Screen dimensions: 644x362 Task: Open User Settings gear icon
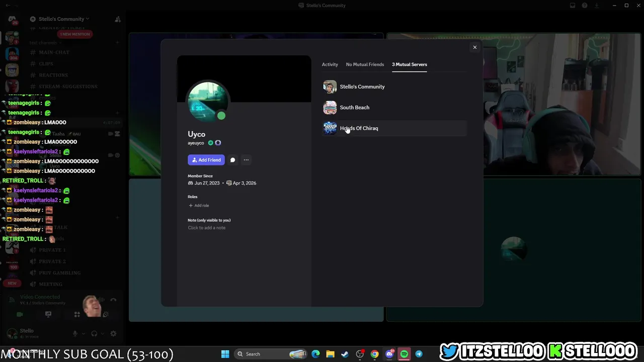(113, 333)
